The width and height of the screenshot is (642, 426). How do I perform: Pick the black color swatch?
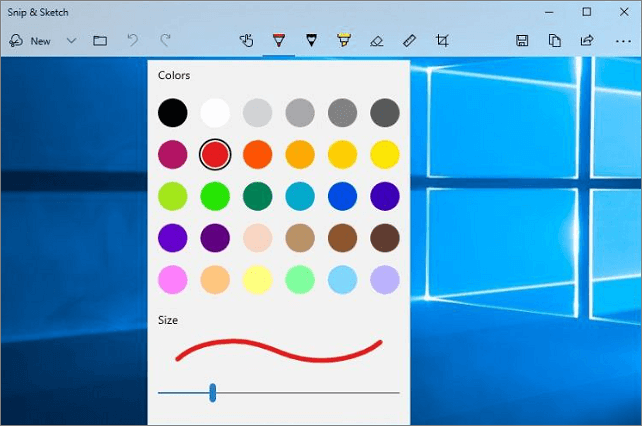[172, 112]
